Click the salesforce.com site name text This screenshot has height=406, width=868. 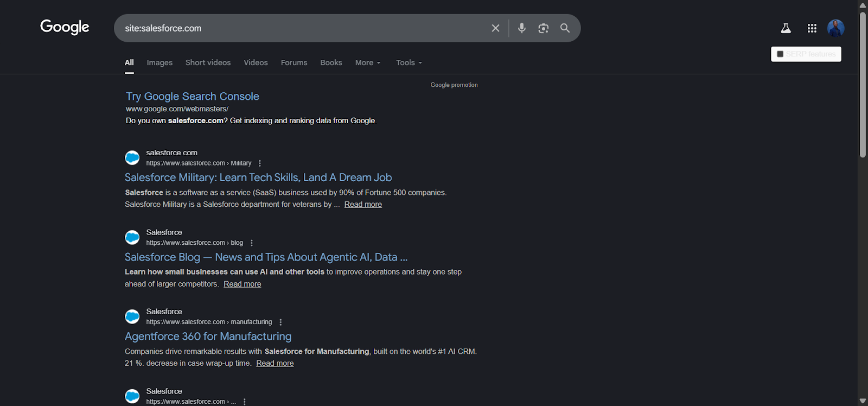click(x=171, y=153)
